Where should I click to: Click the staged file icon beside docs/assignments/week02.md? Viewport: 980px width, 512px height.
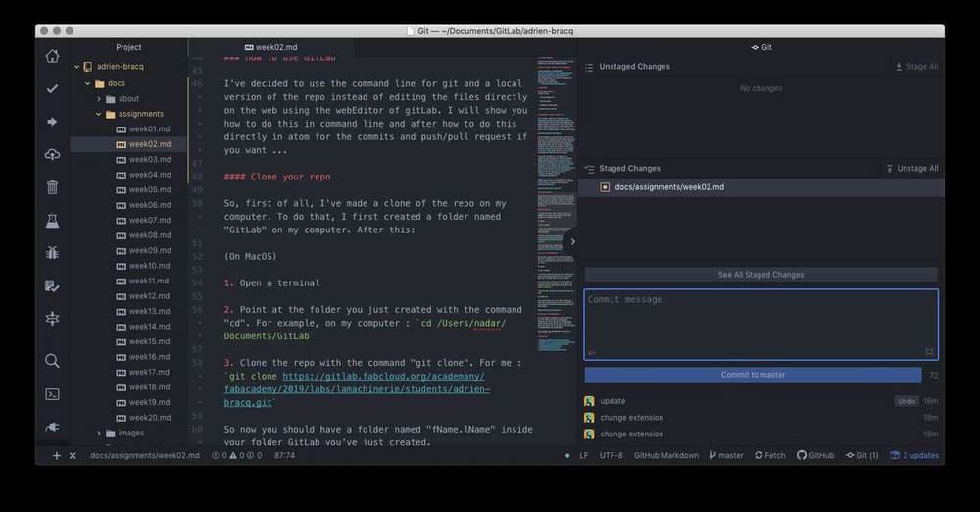[x=605, y=187]
